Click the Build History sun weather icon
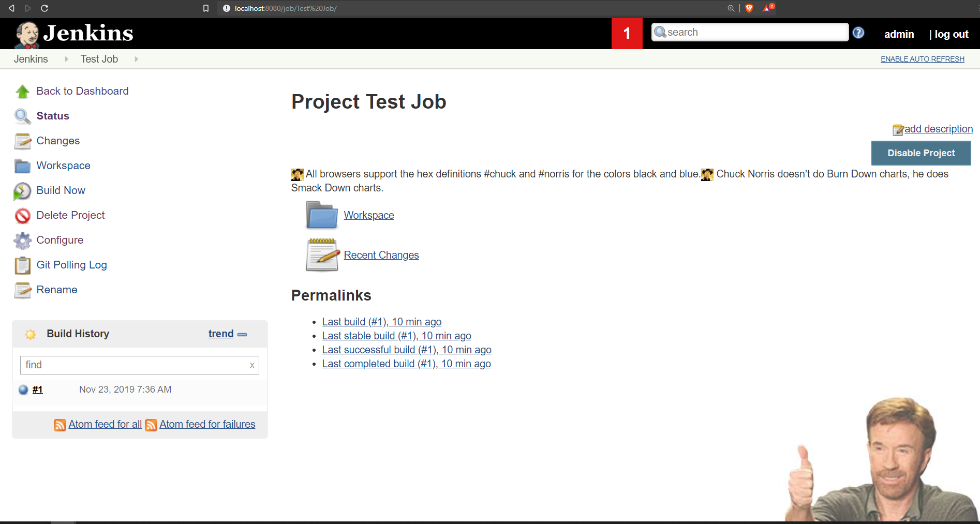980x524 pixels. coord(31,334)
